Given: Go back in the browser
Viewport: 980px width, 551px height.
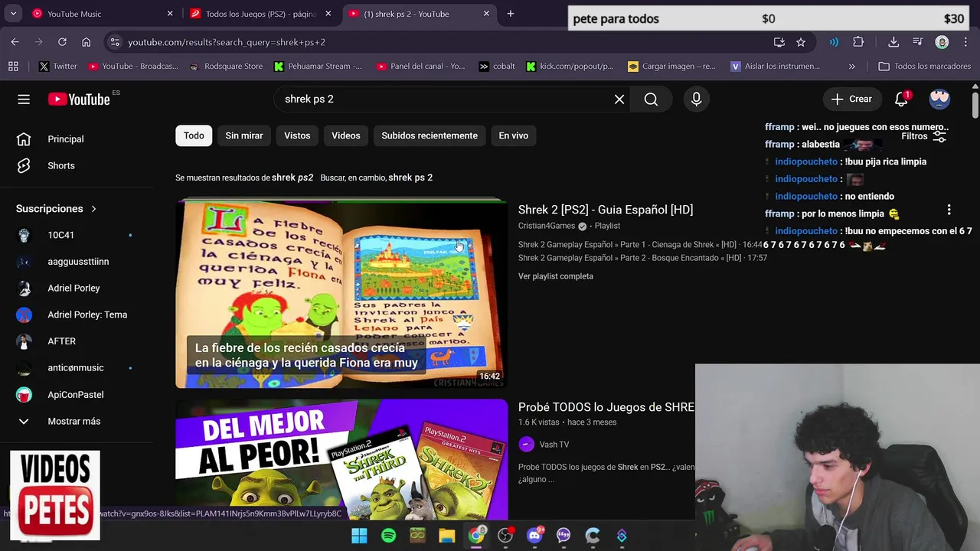Looking at the screenshot, I should (15, 42).
